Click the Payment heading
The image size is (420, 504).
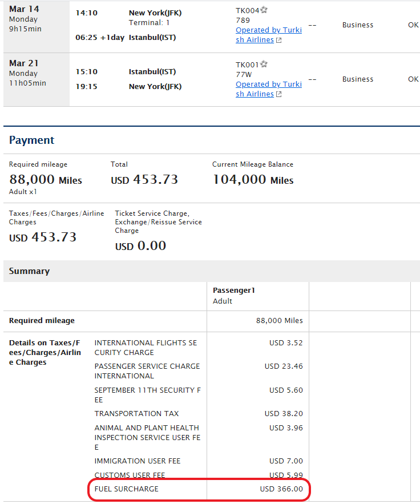pyautogui.click(x=31, y=140)
